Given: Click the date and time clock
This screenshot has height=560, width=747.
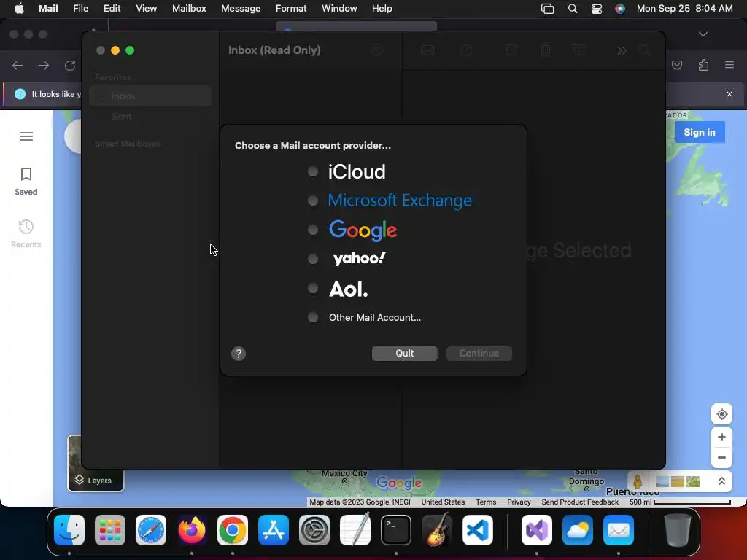Looking at the screenshot, I should pos(684,9).
